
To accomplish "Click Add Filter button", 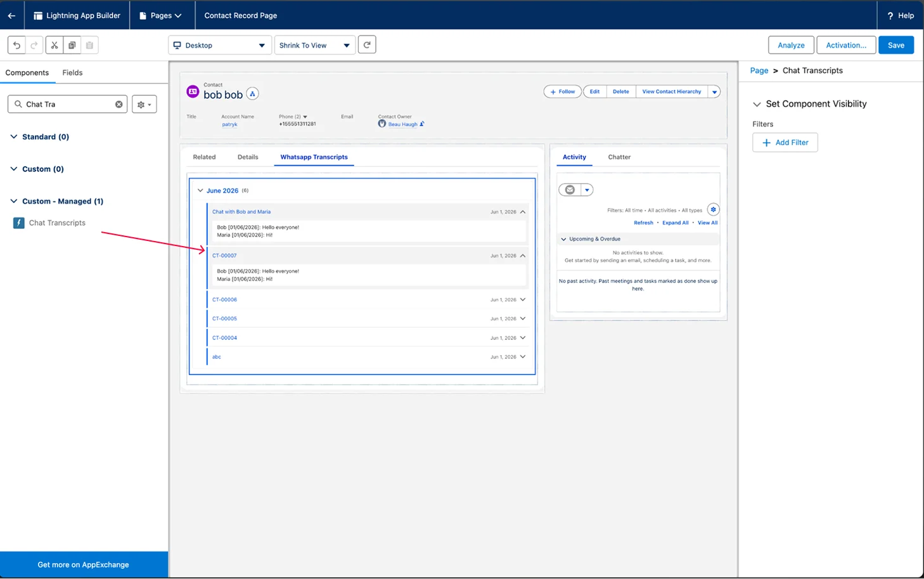I will [785, 143].
